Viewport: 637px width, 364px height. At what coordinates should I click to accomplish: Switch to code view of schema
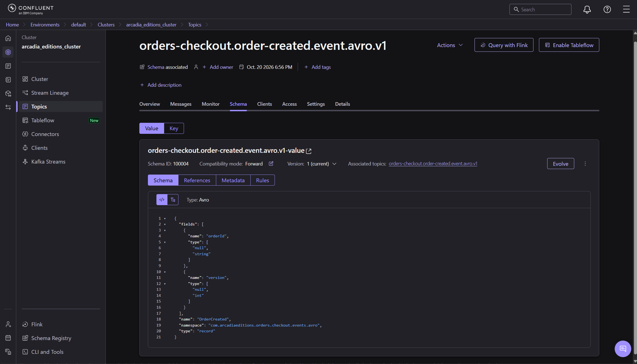tap(162, 200)
